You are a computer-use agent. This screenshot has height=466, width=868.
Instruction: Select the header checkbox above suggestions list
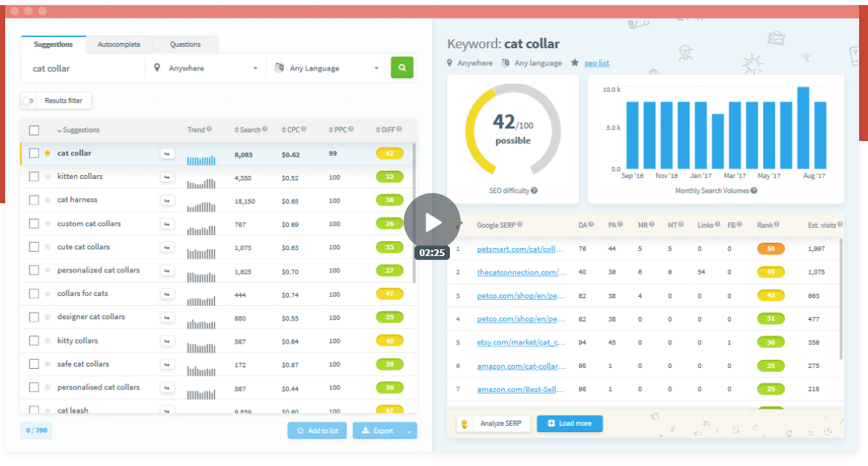pos(33,130)
